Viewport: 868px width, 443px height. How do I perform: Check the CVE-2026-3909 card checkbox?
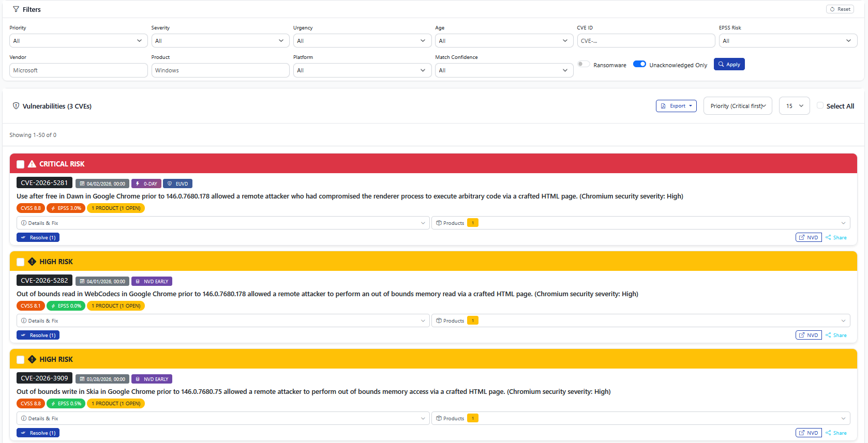[x=21, y=360]
